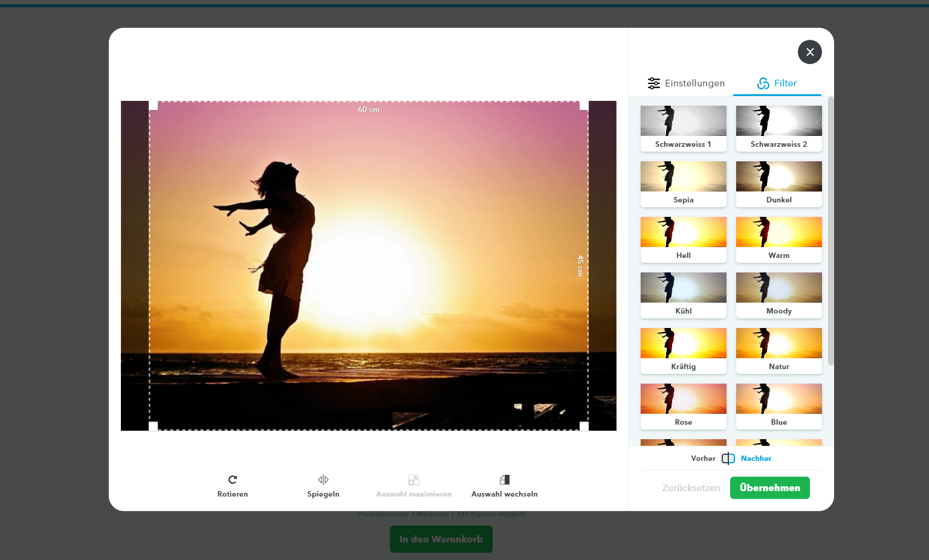Apply the Rose filter preset
This screenshot has width=929, height=560.
684,405
